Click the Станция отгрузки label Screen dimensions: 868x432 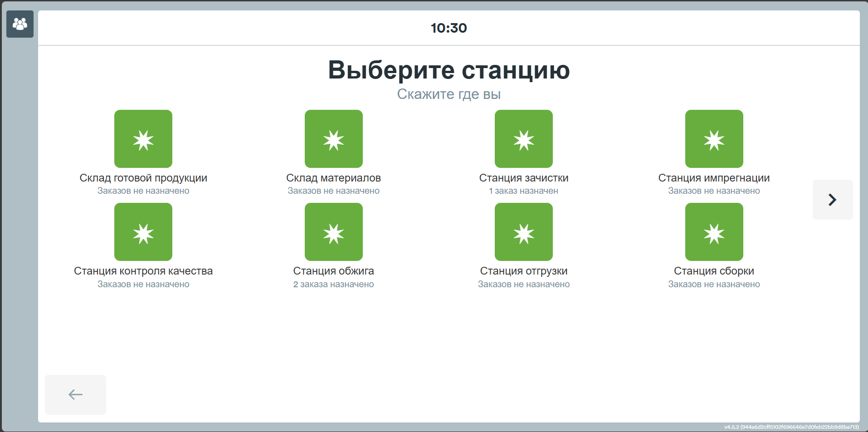(x=524, y=271)
